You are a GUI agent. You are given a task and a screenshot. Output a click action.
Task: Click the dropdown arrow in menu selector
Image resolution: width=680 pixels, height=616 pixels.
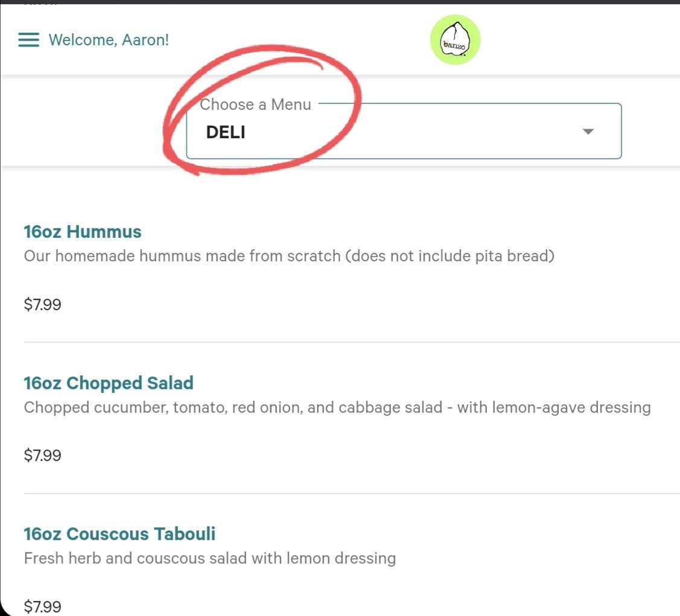pyautogui.click(x=588, y=132)
